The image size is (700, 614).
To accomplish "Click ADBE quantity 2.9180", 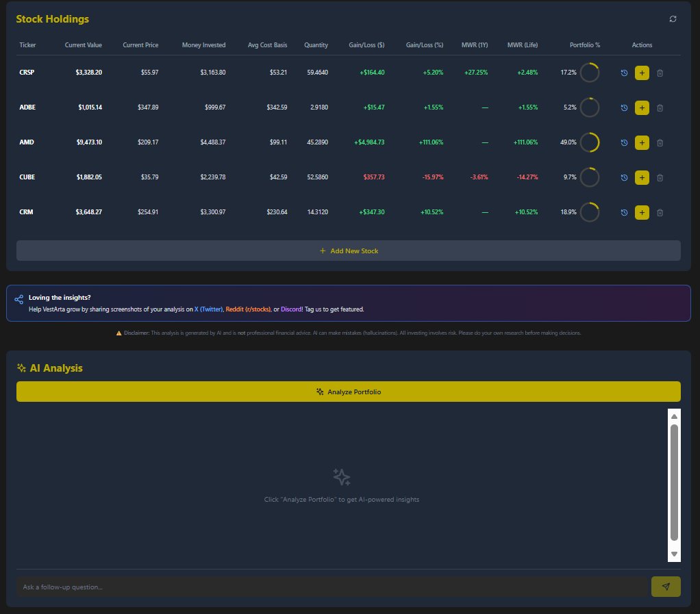I will (x=318, y=107).
